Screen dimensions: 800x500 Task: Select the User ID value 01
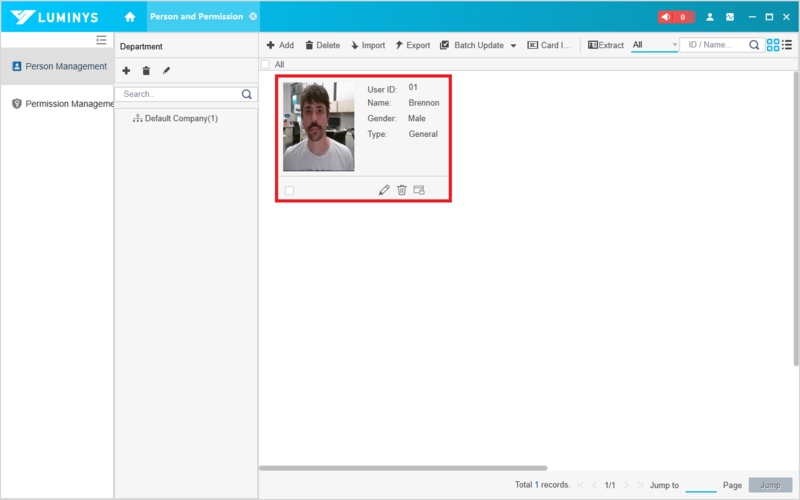pyautogui.click(x=413, y=87)
